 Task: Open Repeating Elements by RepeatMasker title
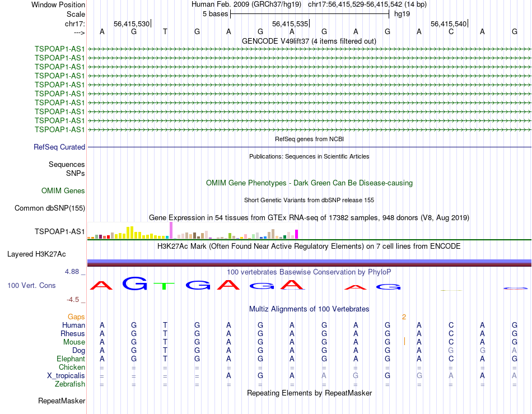(x=309, y=393)
